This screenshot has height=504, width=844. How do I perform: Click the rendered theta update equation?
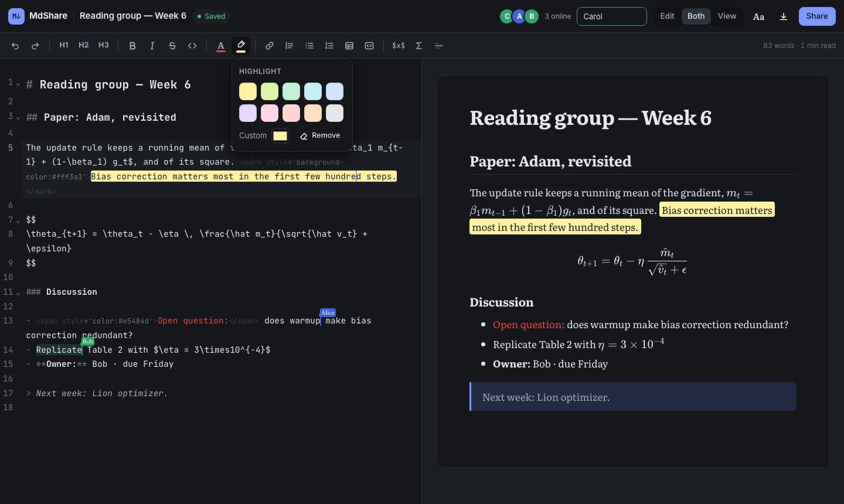click(x=632, y=261)
